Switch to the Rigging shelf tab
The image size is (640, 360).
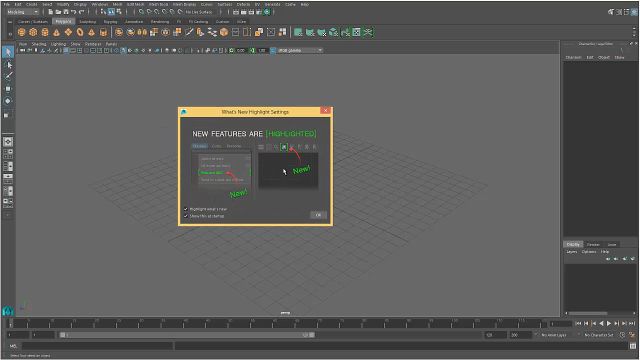point(110,21)
